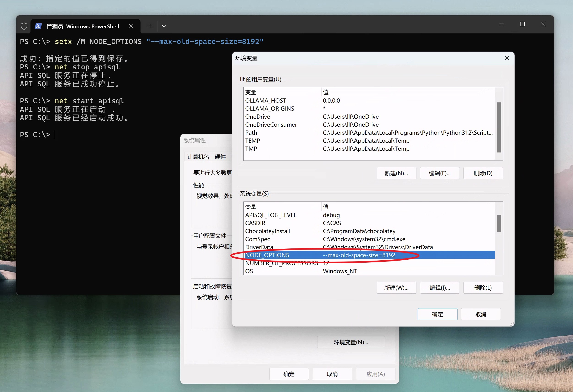Image resolution: width=573 pixels, height=392 pixels.
Task: Click 确定 to confirm environment variables
Action: (x=437, y=314)
